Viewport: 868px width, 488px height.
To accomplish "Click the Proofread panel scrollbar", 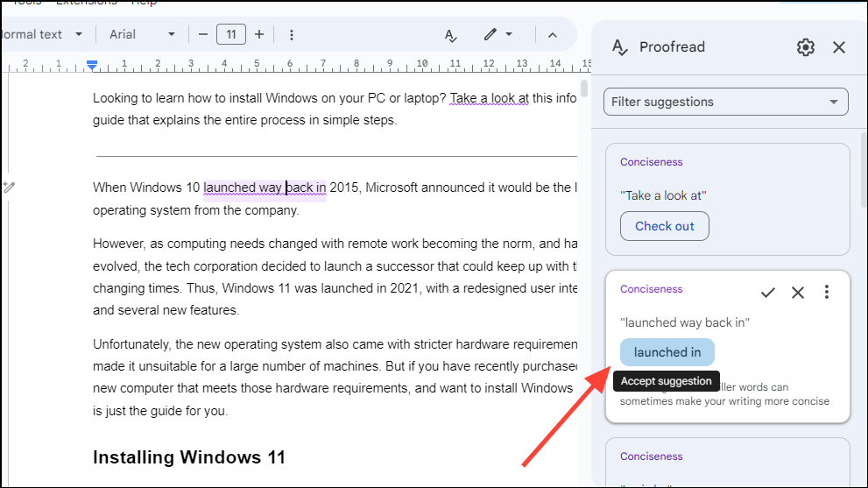I will [x=864, y=169].
